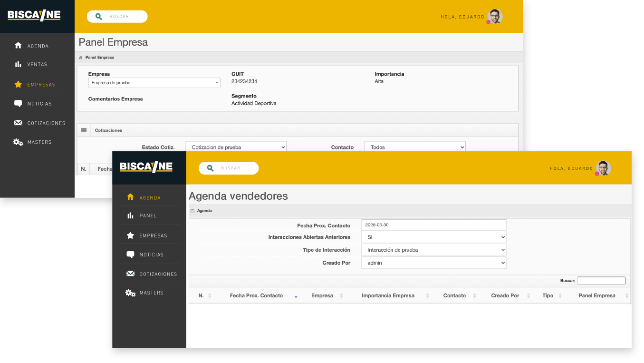Click the Fecha Prox. Contacto date field
The width and height of the screenshot is (644, 363).
point(433,225)
